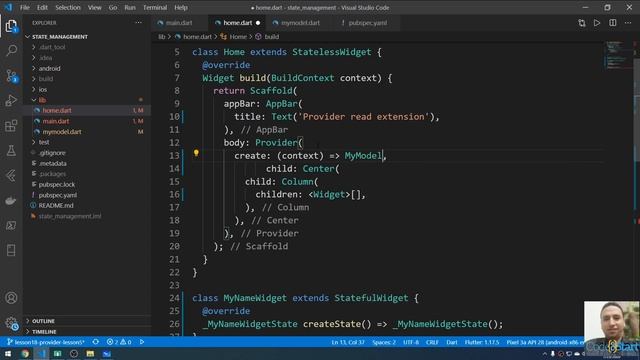Change language mode via Dart status item
Screen dimensions: 640x360
[x=452, y=342]
